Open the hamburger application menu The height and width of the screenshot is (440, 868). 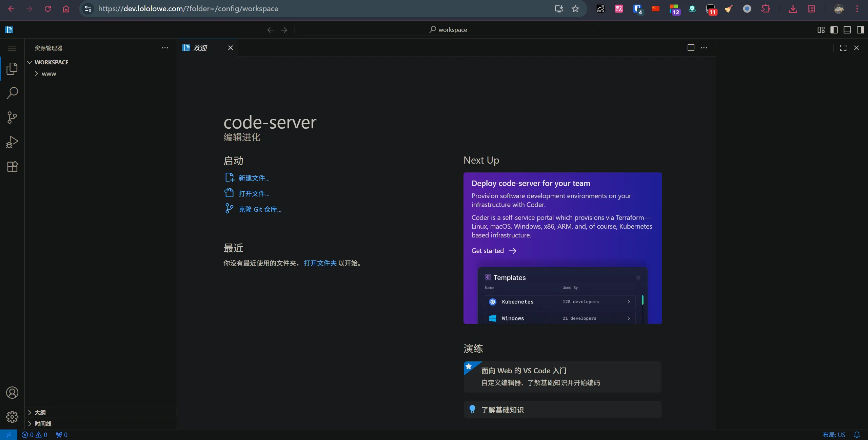point(12,48)
